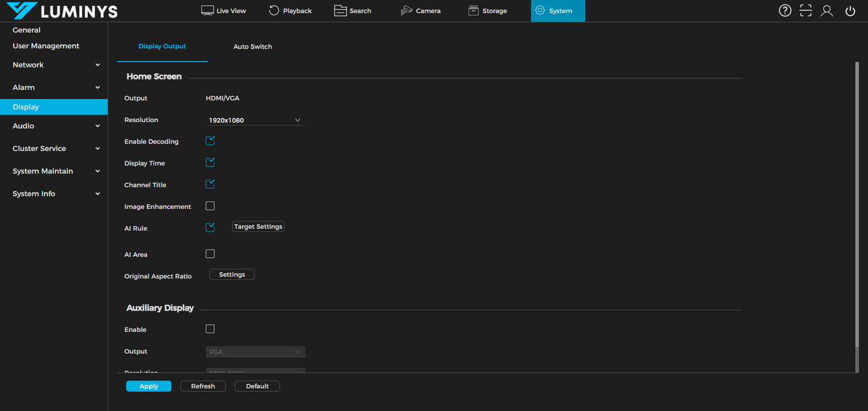Viewport: 868px width, 411px height.
Task: Enable Image Enhancement
Action: (209, 205)
